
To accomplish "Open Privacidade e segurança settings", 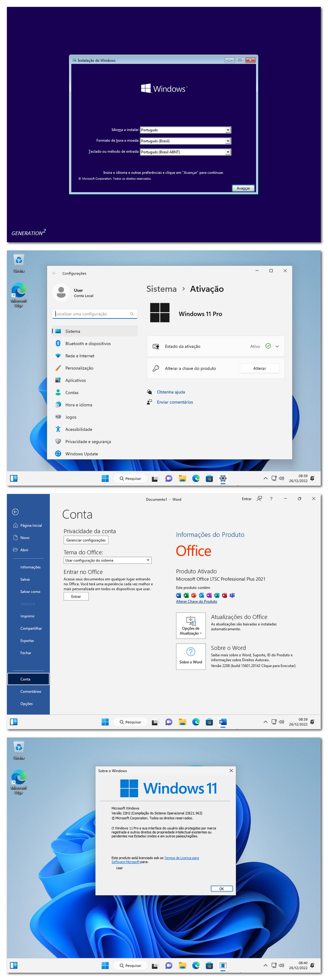I will coord(95,442).
